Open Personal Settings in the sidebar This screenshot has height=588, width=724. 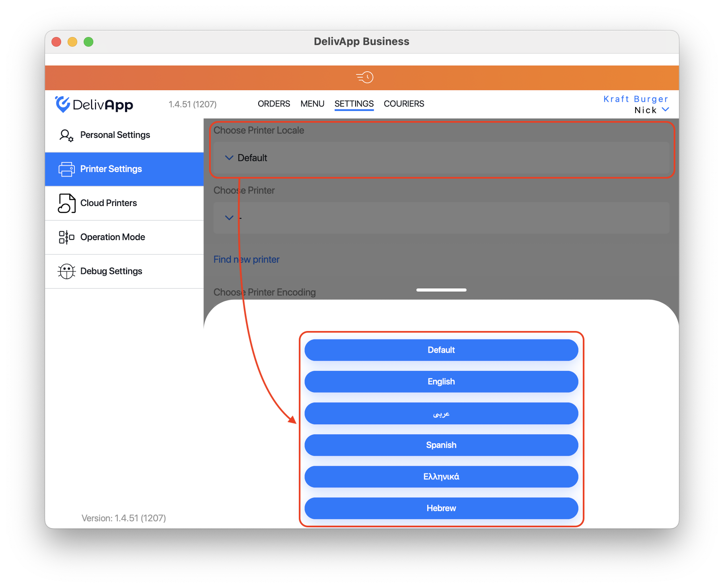point(124,135)
